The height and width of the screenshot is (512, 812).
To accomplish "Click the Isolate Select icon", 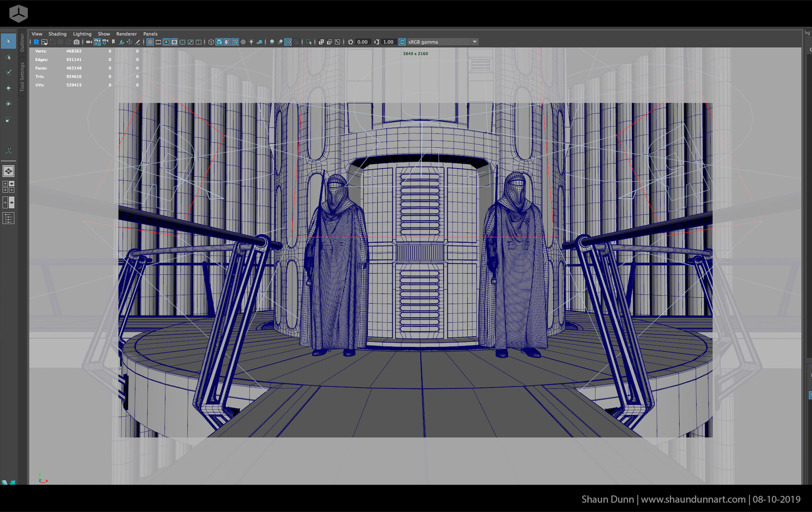I will [x=309, y=42].
